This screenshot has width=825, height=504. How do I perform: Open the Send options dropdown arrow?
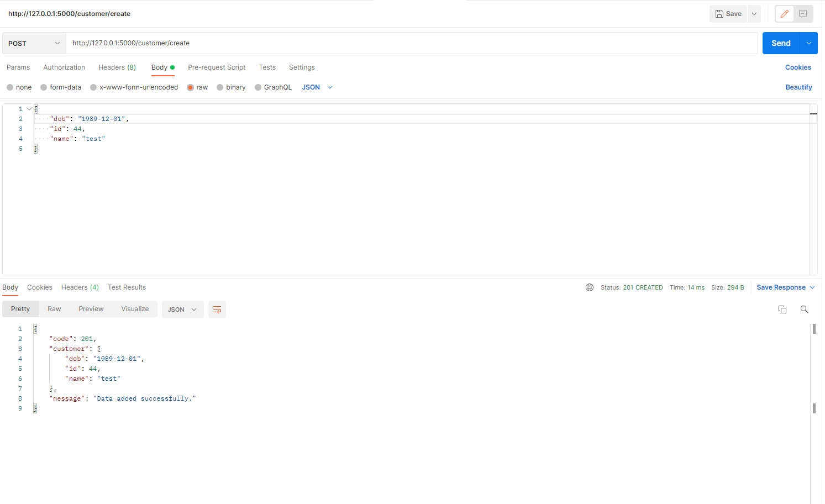pyautogui.click(x=809, y=43)
